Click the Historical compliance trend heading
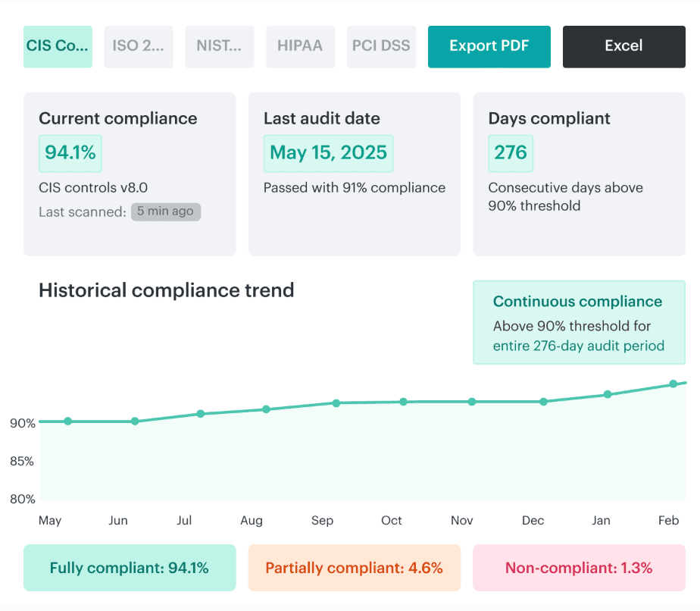 point(167,290)
